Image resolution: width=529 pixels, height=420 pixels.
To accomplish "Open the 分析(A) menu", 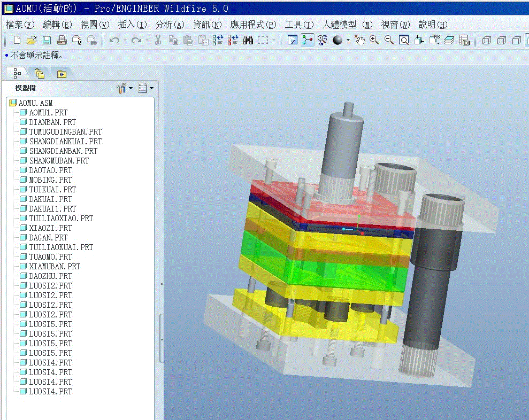I will tap(170, 25).
